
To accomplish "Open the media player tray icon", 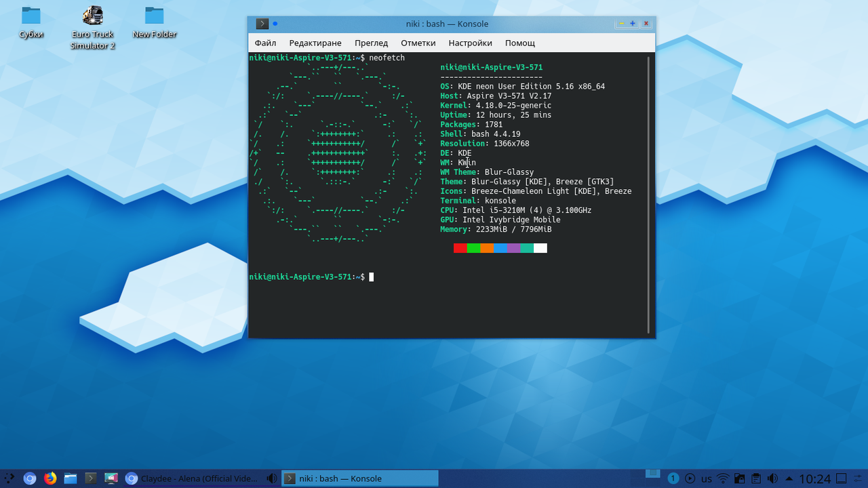I will pos(690,479).
